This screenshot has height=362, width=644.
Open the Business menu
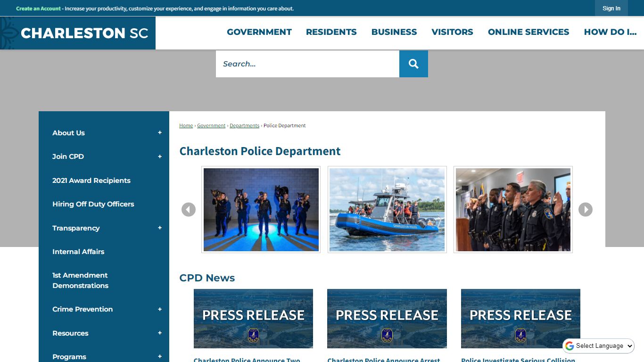394,32
